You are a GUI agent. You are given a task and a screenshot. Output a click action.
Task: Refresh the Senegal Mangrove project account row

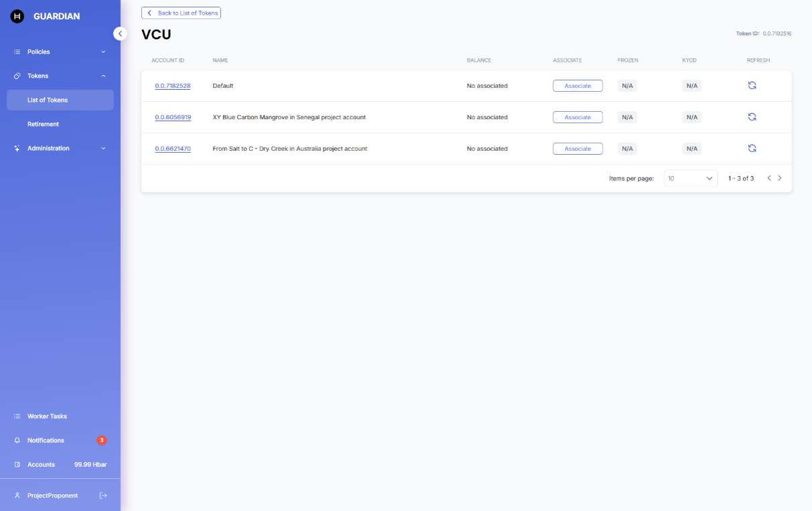pyautogui.click(x=752, y=117)
